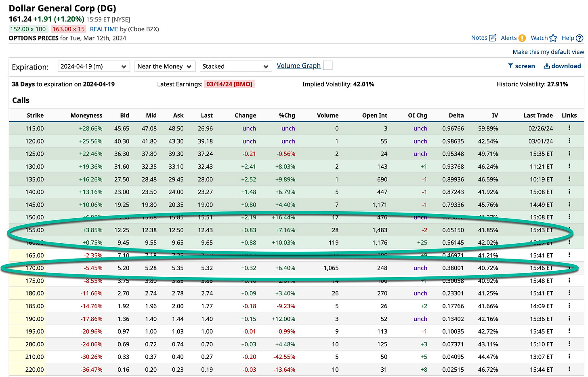Viewport: 588px width, 377px height.
Task: Click the 152.00 x 100 bid quote
Action: pyautogui.click(x=28, y=29)
